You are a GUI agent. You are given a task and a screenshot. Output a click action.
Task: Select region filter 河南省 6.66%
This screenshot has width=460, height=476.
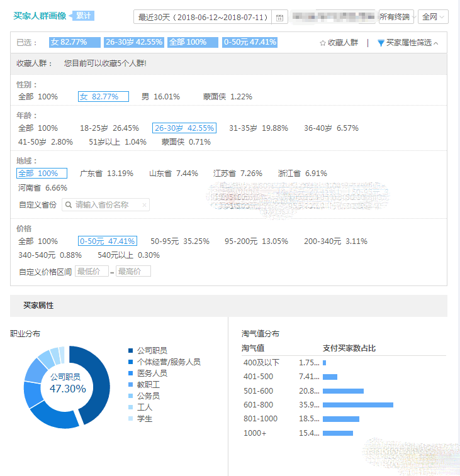[43, 188]
